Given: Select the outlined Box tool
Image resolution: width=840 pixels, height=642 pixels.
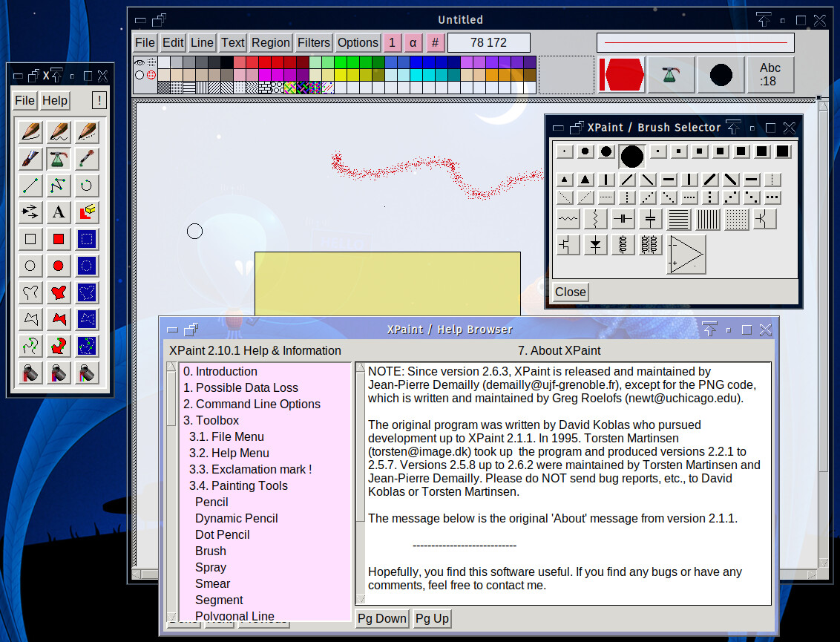Looking at the screenshot, I should 30,239.
